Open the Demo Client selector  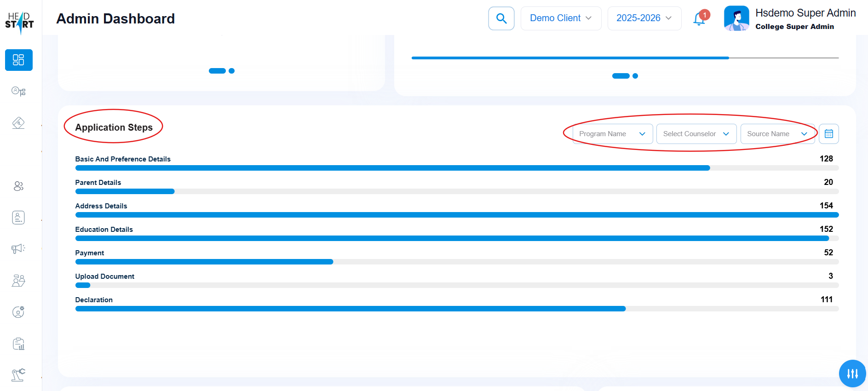coord(560,18)
